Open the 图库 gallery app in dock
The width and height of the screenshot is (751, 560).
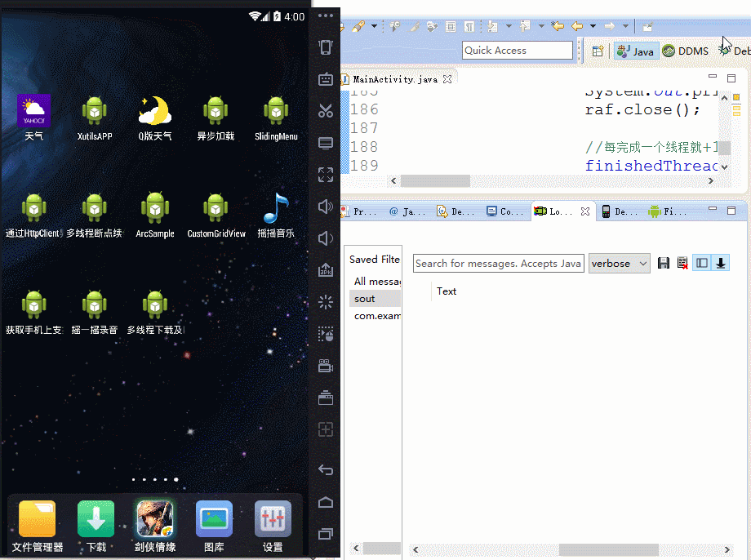tap(214, 526)
